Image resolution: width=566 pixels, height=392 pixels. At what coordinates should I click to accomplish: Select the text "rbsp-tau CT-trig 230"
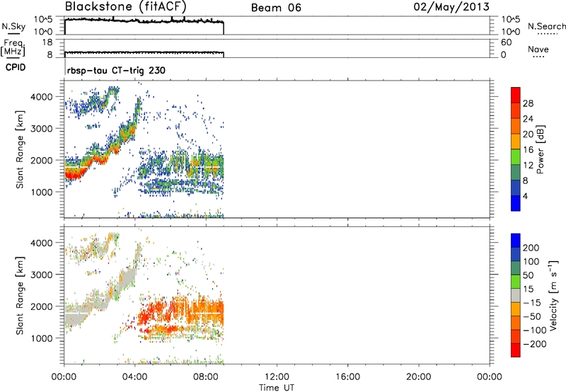[x=116, y=70]
